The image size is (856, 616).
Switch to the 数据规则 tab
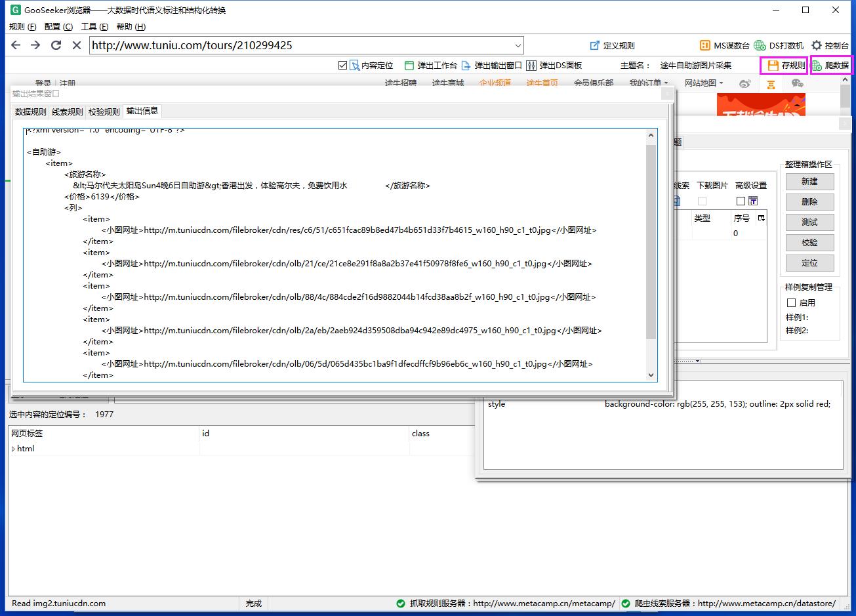pyautogui.click(x=31, y=112)
